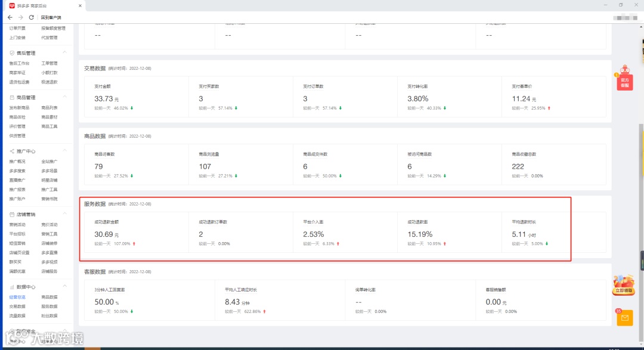Screen dimensions: 644x350
Task: Click the 商品访客数 79 value
Action: (98, 166)
